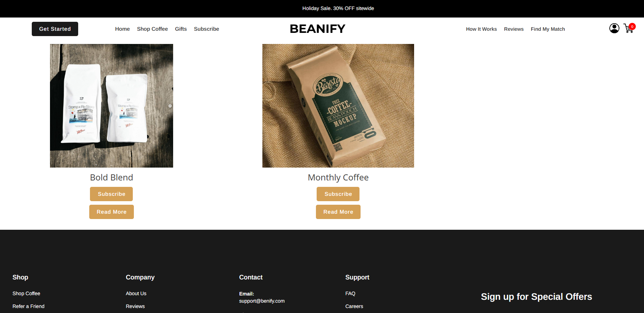The image size is (644, 313).
Task: Subscribe to the Bold Blend coffee
Action: click(111, 194)
